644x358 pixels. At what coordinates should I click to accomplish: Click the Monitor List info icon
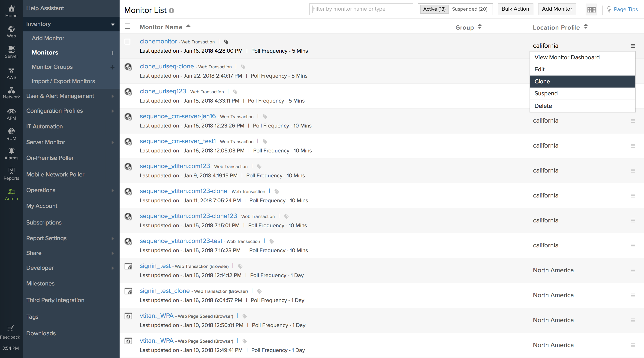(x=172, y=10)
